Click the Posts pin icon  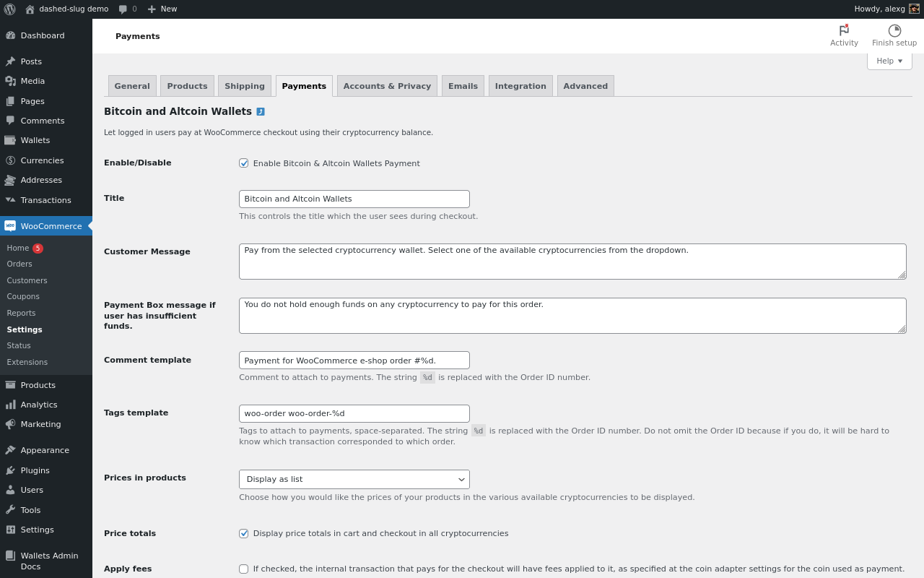coord(10,61)
